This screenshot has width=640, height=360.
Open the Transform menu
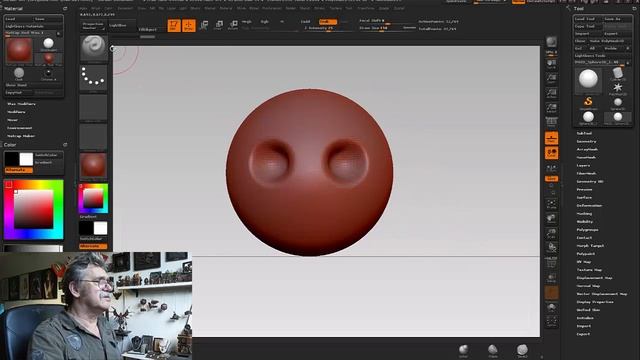(366, 8)
